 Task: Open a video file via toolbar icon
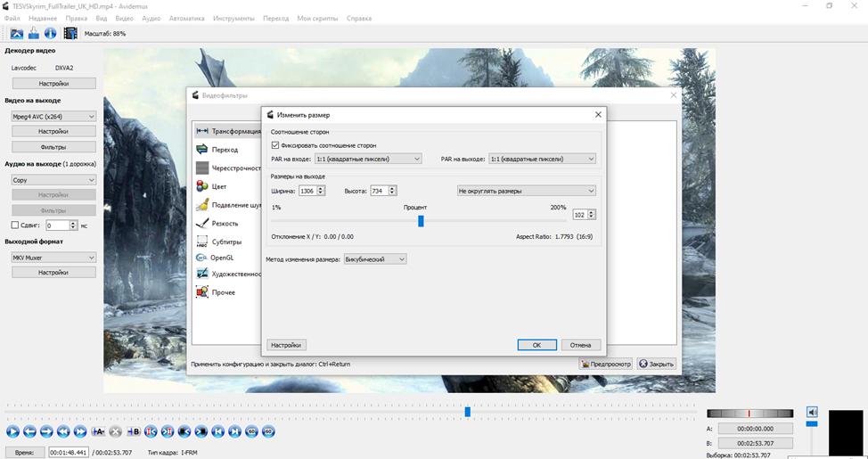pos(17,33)
